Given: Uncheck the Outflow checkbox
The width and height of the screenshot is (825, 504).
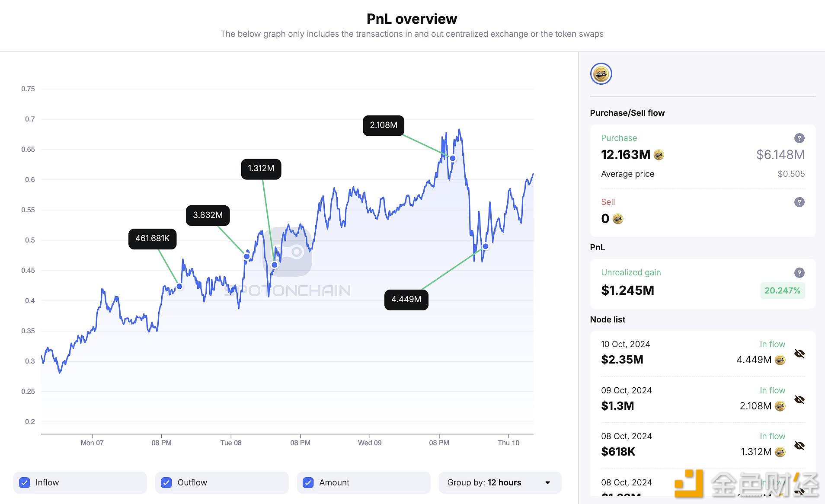Looking at the screenshot, I should (x=166, y=483).
